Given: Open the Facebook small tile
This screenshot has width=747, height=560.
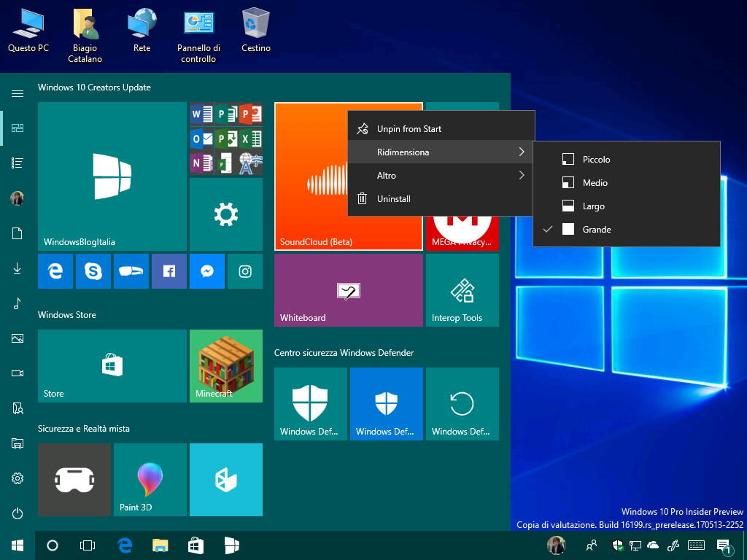Looking at the screenshot, I should point(169,271).
